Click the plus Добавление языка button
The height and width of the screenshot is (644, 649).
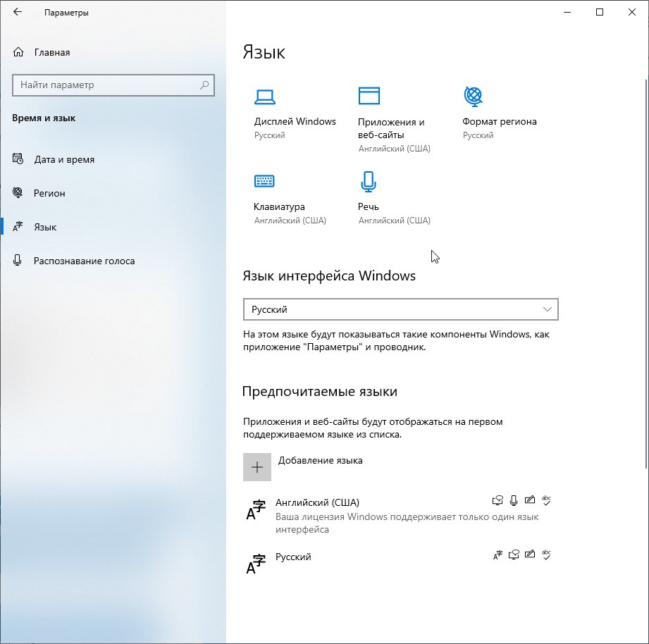tap(257, 467)
